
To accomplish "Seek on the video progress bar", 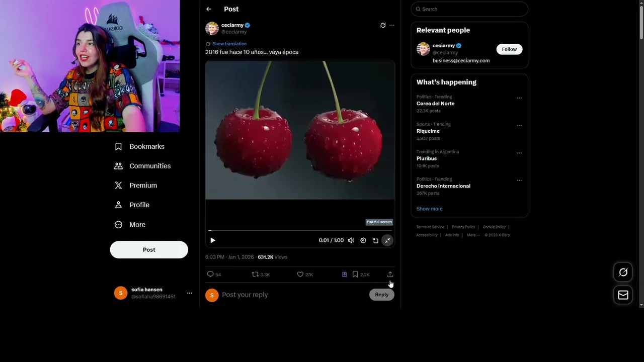I will click(300, 230).
